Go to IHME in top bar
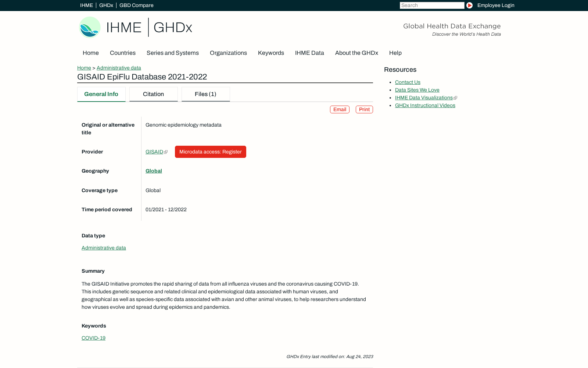Screen dimensions: 588x368 point(86,5)
